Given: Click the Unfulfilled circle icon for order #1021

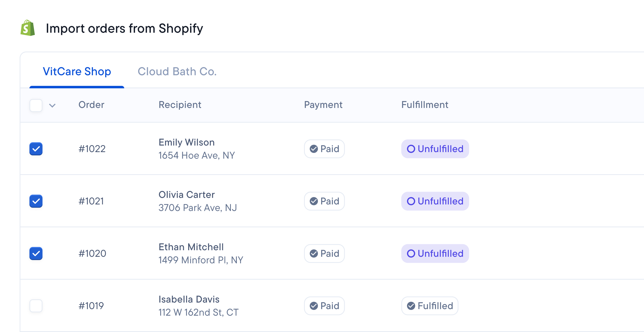Looking at the screenshot, I should tap(411, 201).
